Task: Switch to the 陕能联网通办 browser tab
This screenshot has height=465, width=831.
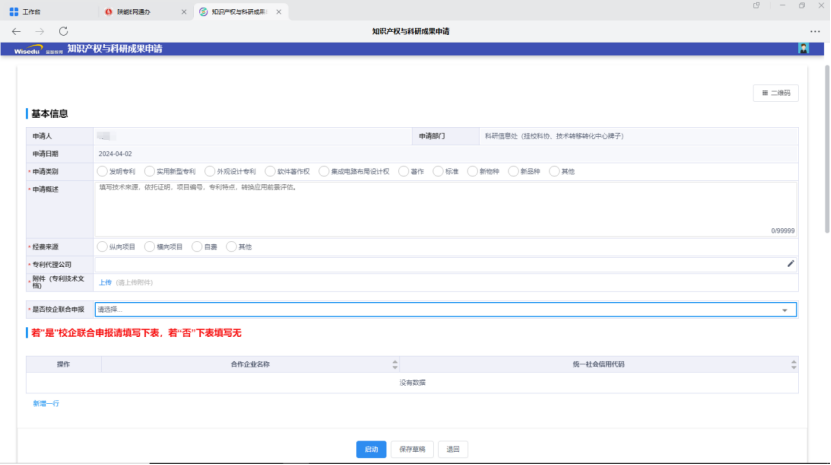Action: click(x=130, y=11)
